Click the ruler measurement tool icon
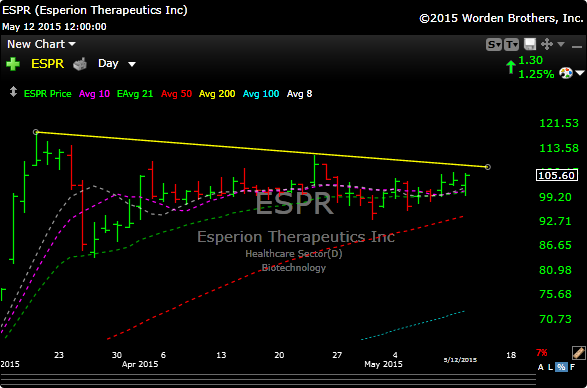The image size is (587, 388). pos(578,353)
